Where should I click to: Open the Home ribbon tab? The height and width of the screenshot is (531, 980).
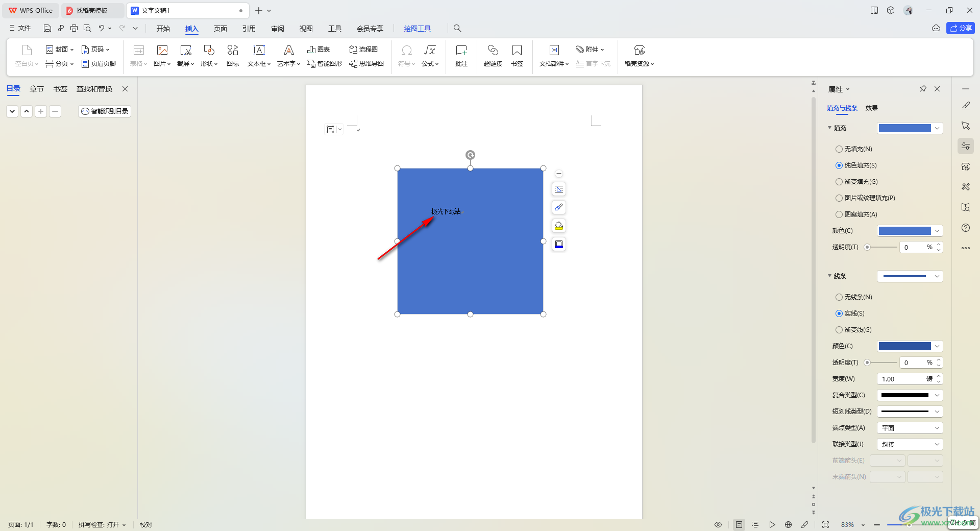163,29
